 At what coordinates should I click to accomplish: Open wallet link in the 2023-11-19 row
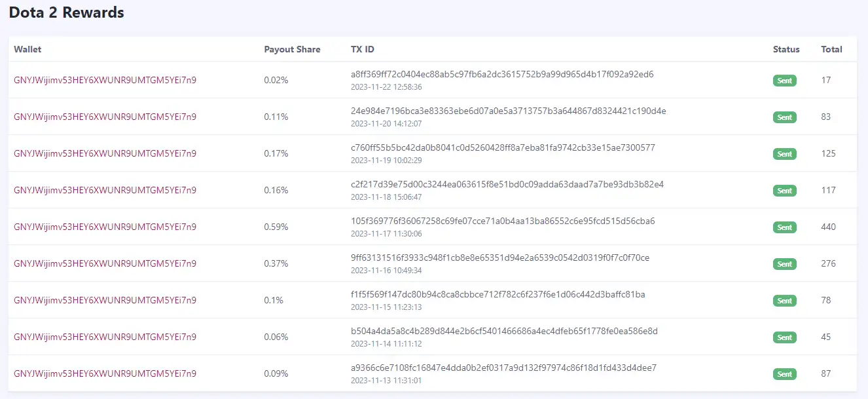pyautogui.click(x=105, y=153)
